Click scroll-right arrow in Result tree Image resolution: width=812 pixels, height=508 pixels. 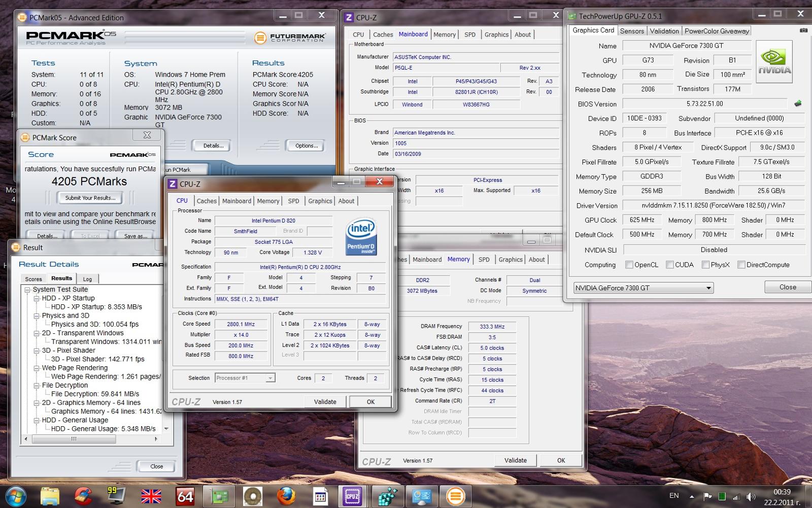click(x=156, y=439)
